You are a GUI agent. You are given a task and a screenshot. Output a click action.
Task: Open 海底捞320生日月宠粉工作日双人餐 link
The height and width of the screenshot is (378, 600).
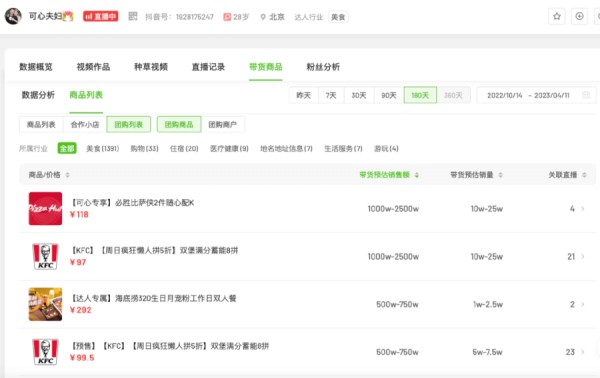point(153,298)
